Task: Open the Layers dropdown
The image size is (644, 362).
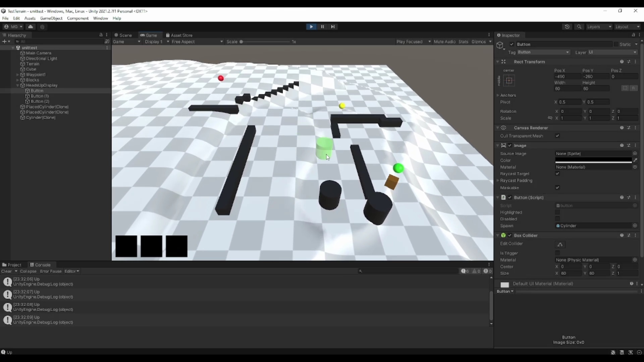Action: coord(599,27)
